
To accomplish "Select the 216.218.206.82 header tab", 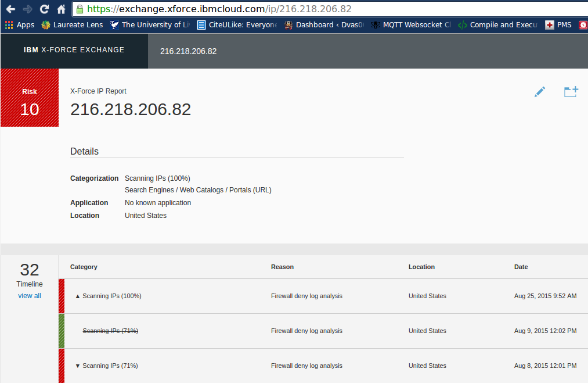I will pyautogui.click(x=188, y=51).
